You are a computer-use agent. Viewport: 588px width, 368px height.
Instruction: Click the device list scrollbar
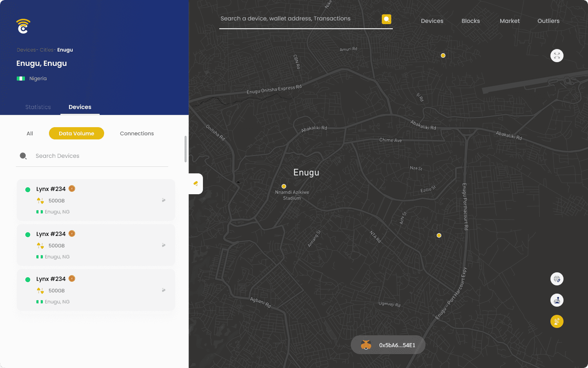(185, 149)
